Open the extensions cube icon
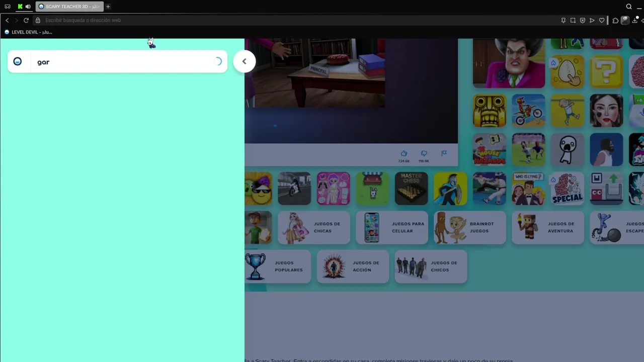Screen dimensions: 644x362 (615, 21)
